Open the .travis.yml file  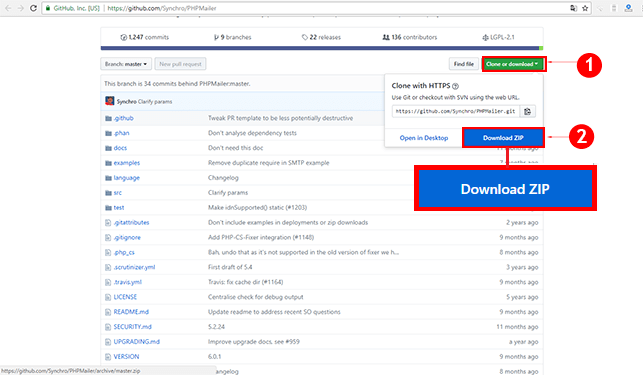coord(128,282)
